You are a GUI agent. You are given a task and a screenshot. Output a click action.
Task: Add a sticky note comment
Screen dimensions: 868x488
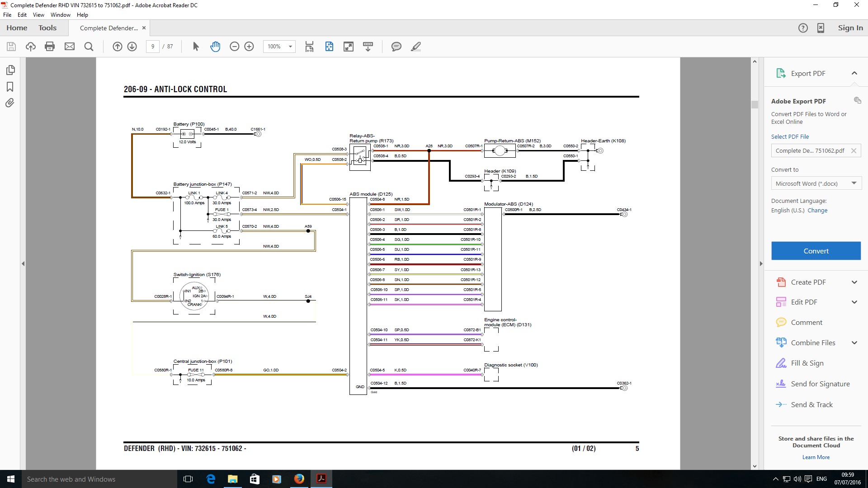[396, 47]
